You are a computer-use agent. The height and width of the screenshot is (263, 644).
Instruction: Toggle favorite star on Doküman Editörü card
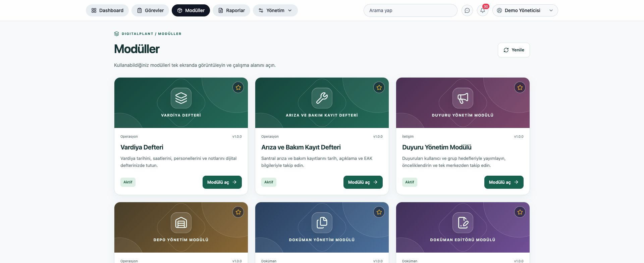click(x=520, y=212)
